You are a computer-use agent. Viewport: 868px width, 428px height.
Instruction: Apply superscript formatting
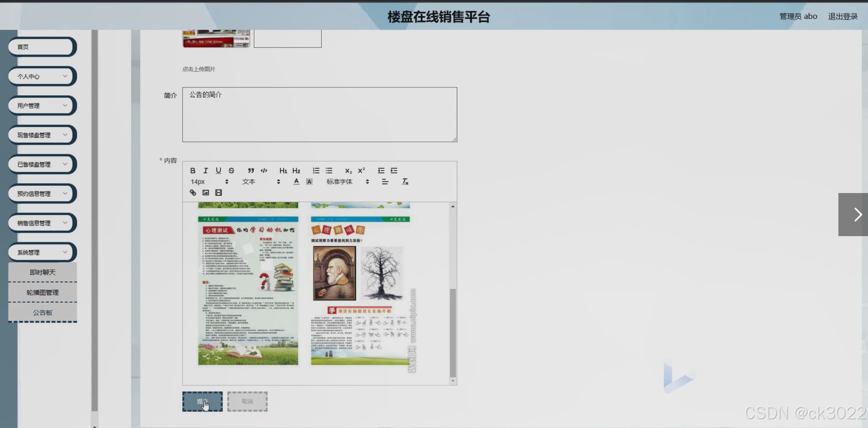[x=361, y=170]
